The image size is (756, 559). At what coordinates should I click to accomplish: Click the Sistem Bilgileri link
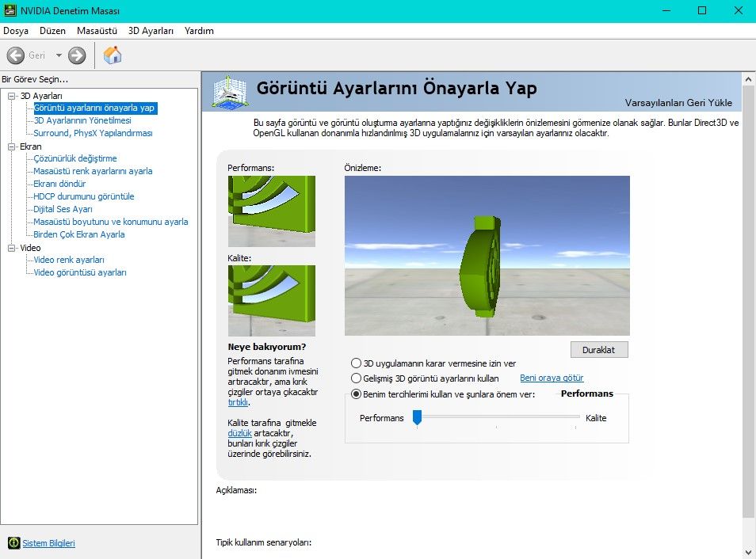coord(48,543)
